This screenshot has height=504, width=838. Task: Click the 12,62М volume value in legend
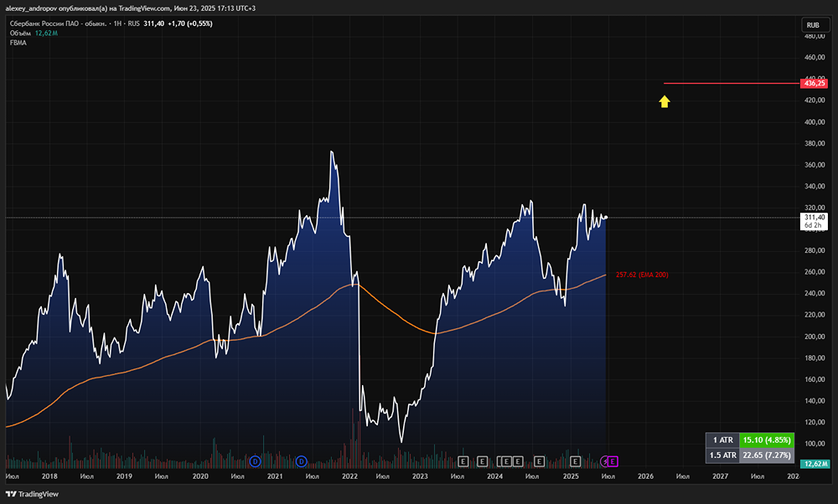click(x=46, y=33)
